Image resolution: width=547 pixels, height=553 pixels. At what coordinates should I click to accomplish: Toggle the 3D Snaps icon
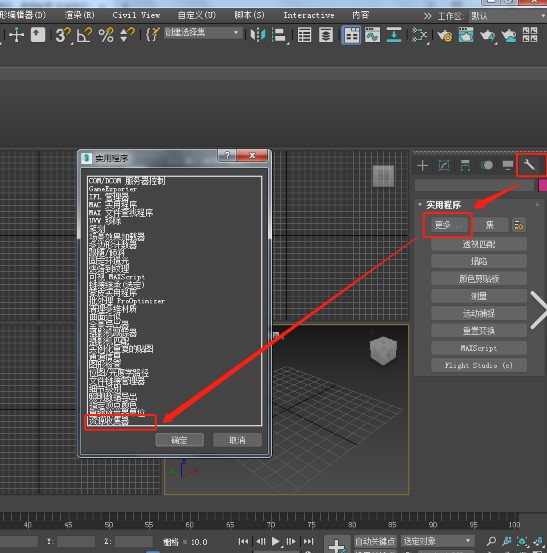63,35
